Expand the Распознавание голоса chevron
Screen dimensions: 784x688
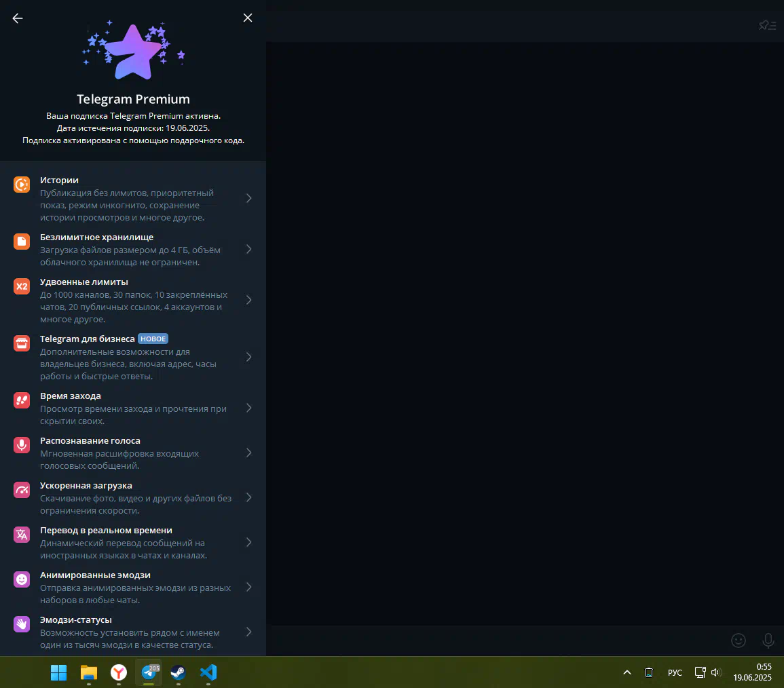click(249, 453)
